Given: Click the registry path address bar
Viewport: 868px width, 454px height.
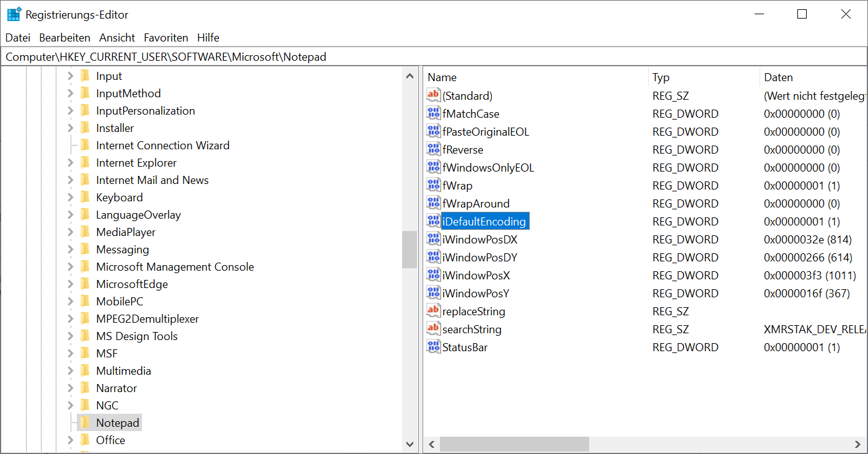Looking at the screenshot, I should coord(434,56).
